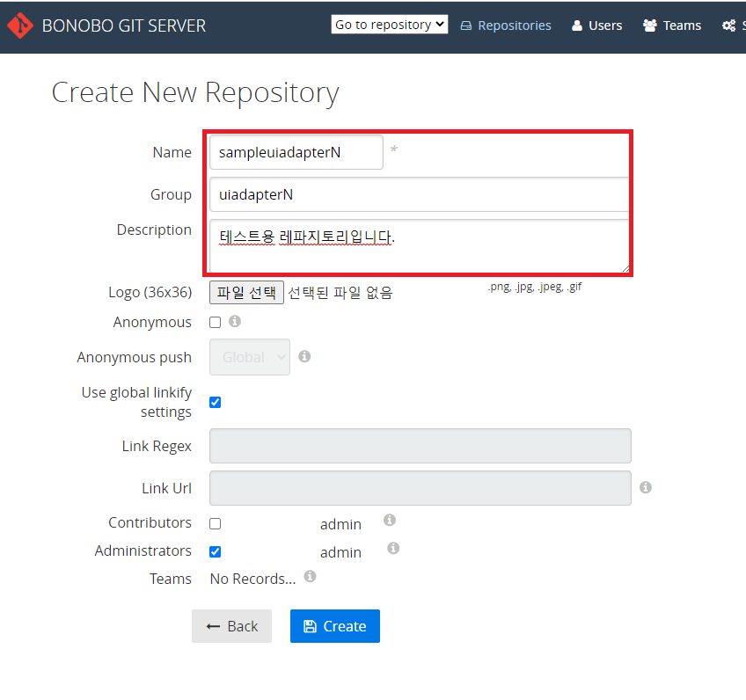This screenshot has width=746, height=700.
Task: Open the Teams nav item
Action: [672, 26]
